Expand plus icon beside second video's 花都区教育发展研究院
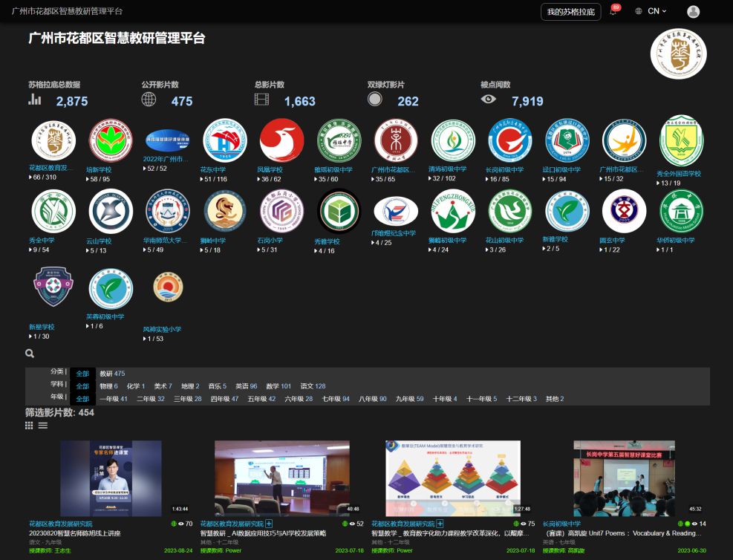Image resolution: width=733 pixels, height=560 pixels. pos(269,524)
